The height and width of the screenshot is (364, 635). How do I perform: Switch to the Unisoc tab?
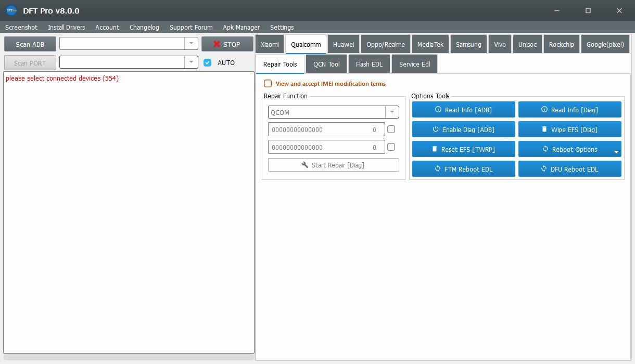[527, 44]
